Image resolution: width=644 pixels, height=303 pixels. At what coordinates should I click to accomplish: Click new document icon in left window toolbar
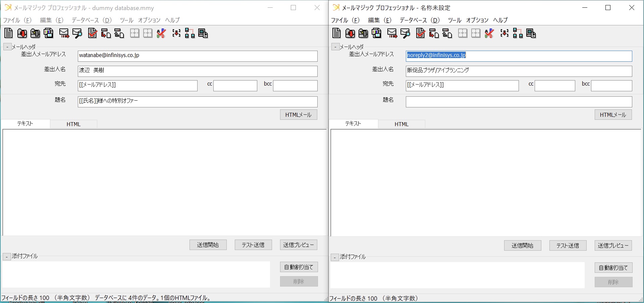click(8, 33)
